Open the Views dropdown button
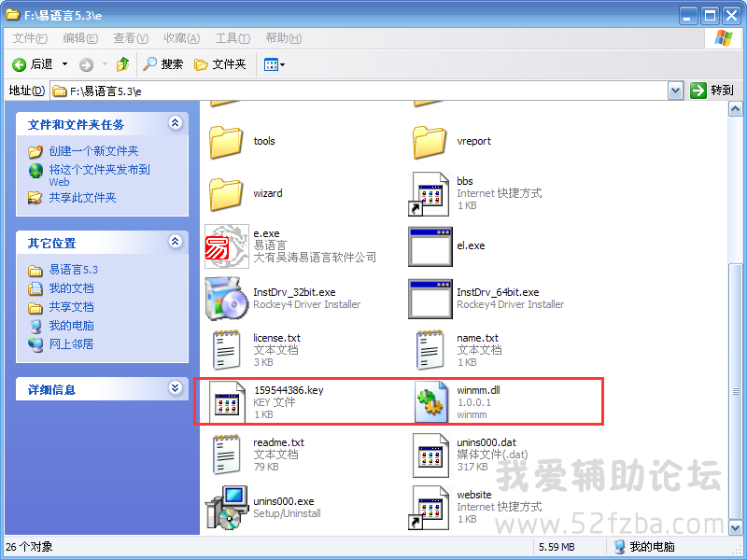Viewport: 747px width, 560px height. (275, 64)
